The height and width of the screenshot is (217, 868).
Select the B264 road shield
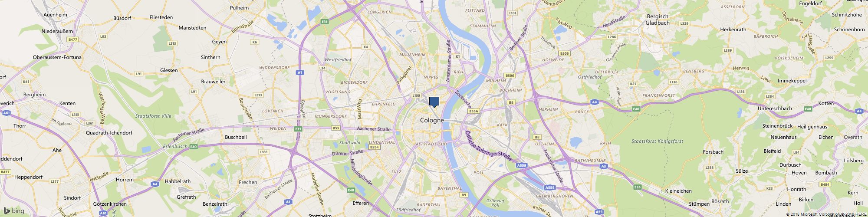[375, 148]
